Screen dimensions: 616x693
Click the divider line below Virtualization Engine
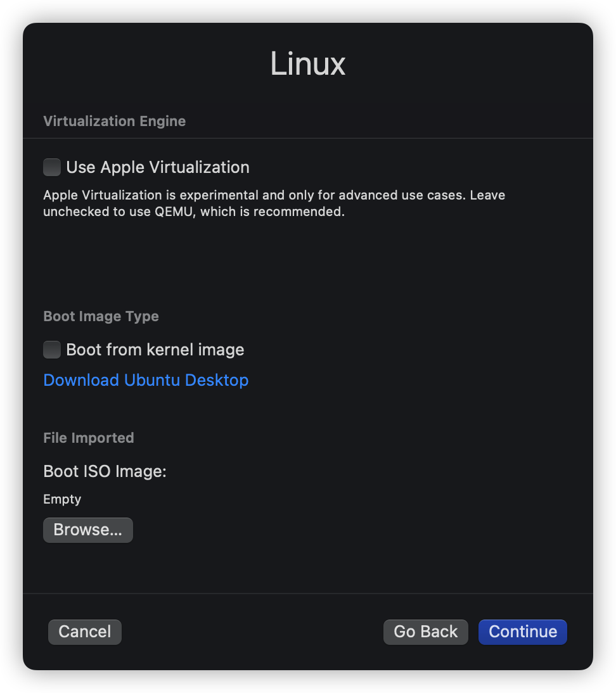pyautogui.click(x=308, y=138)
